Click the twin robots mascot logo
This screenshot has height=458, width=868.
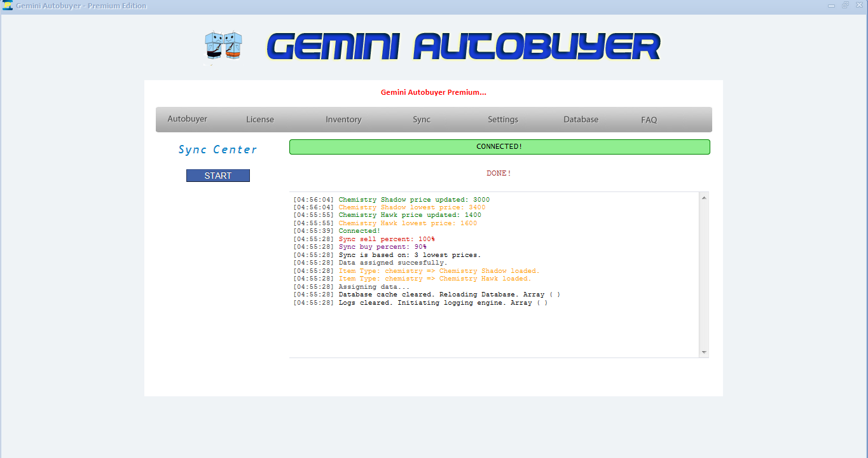pyautogui.click(x=223, y=46)
